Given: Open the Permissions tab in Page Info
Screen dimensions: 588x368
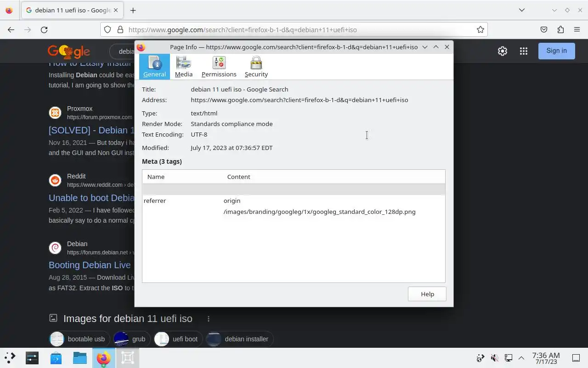Looking at the screenshot, I should point(219,67).
